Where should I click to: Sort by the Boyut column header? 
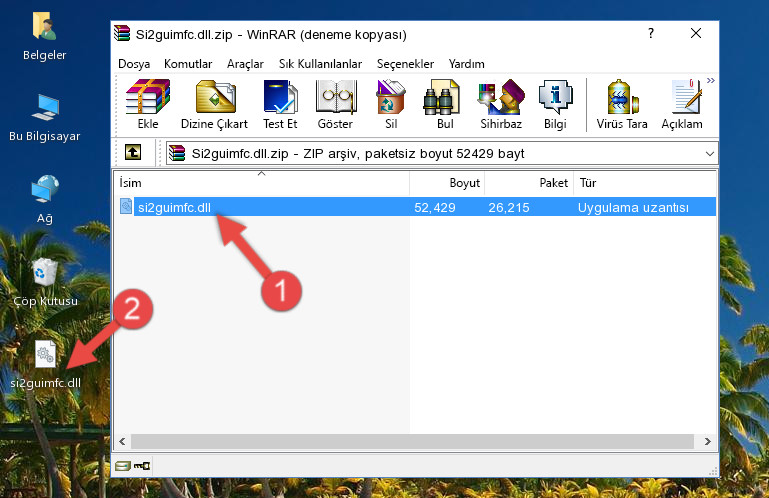(x=447, y=183)
